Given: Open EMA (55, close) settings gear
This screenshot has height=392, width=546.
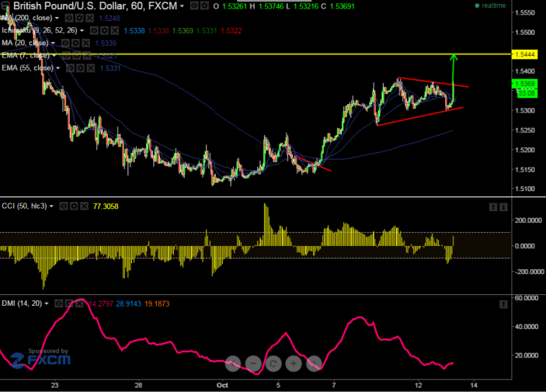Looking at the screenshot, I should point(81,68).
